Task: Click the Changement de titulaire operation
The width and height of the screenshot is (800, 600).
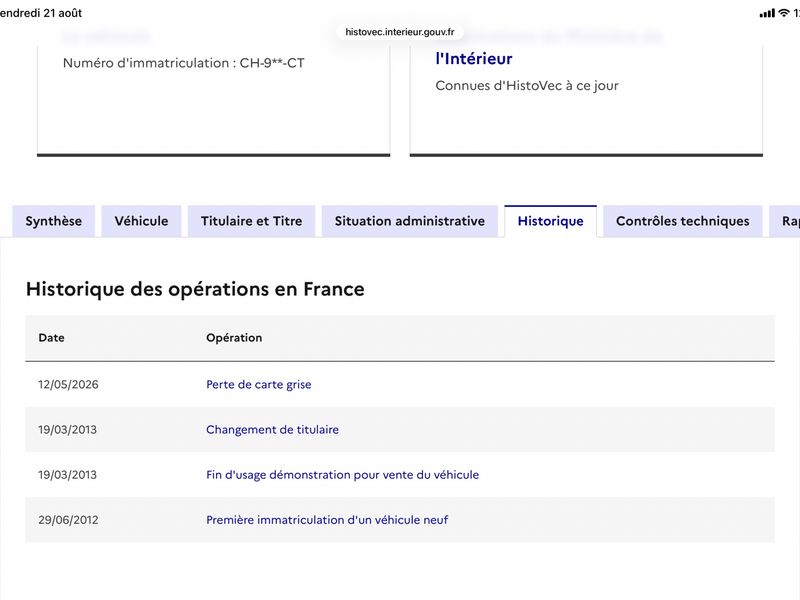Action: click(x=272, y=430)
